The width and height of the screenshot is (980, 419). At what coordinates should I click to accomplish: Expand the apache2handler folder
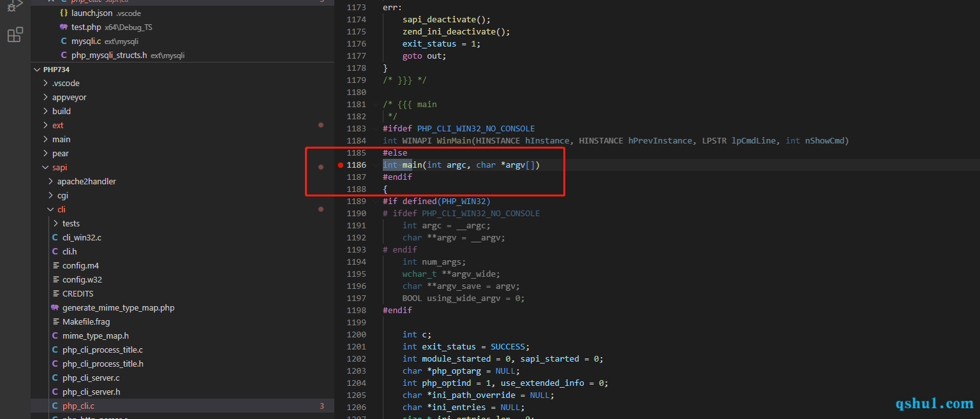click(50, 181)
